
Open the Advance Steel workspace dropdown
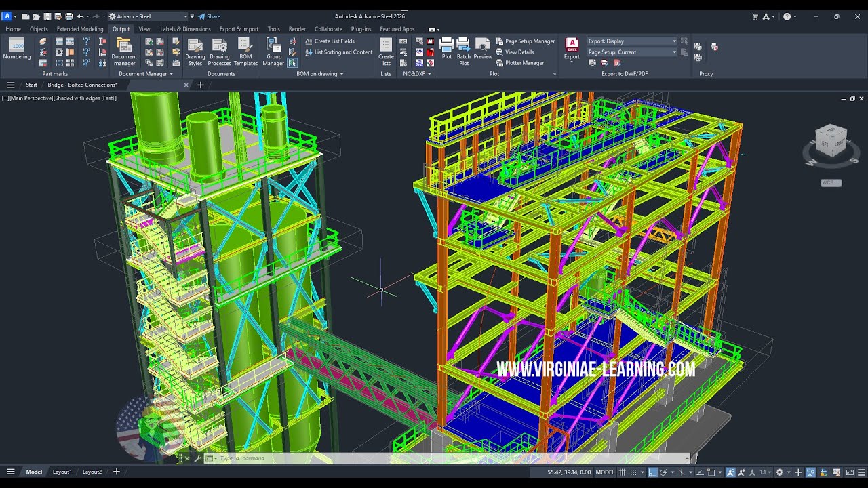148,16
